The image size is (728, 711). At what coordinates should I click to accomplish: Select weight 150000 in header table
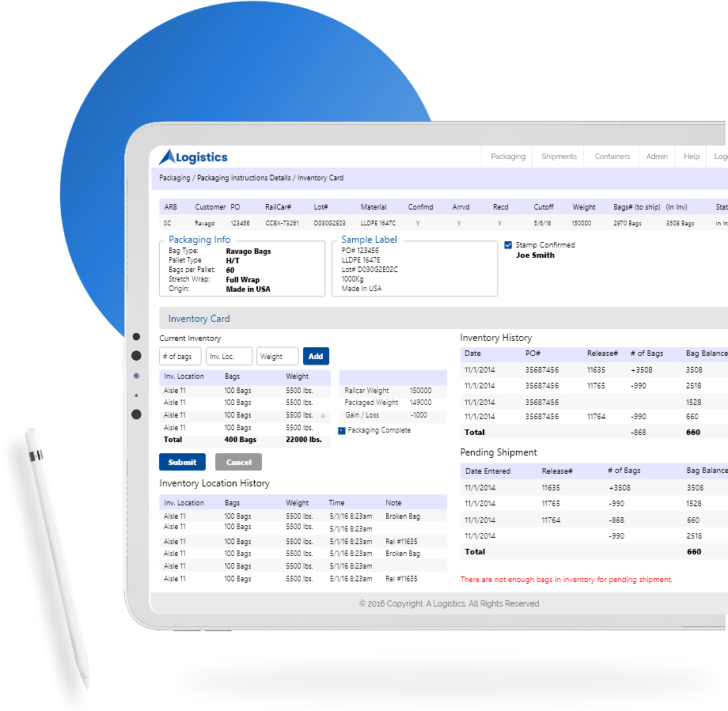pyautogui.click(x=581, y=223)
